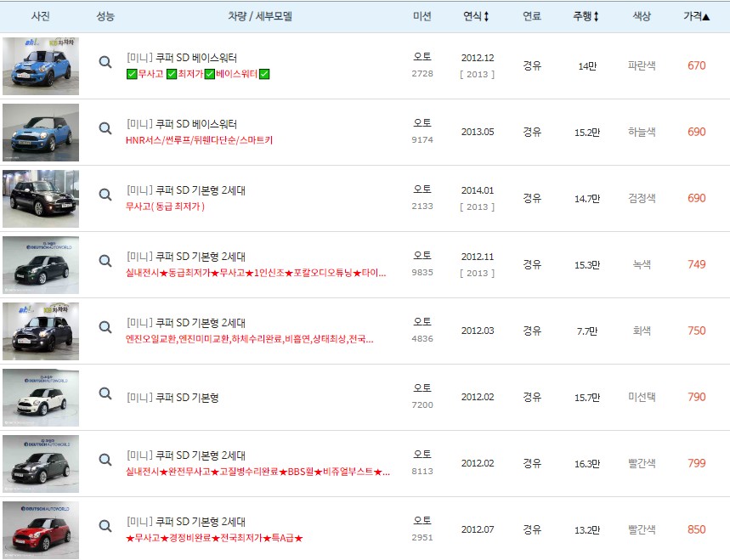Open 쿠퍼 SD 기본형 title priced 790
The width and height of the screenshot is (730, 560).
click(173, 398)
